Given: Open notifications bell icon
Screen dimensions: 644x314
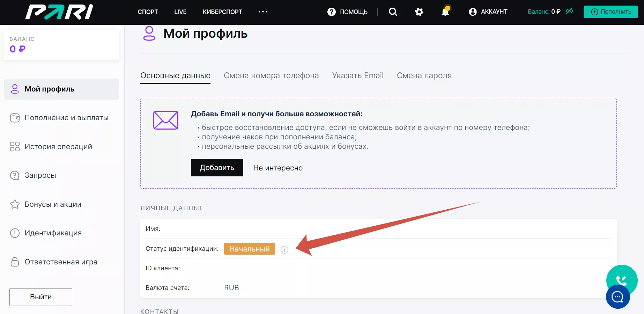Looking at the screenshot, I should pos(445,12).
